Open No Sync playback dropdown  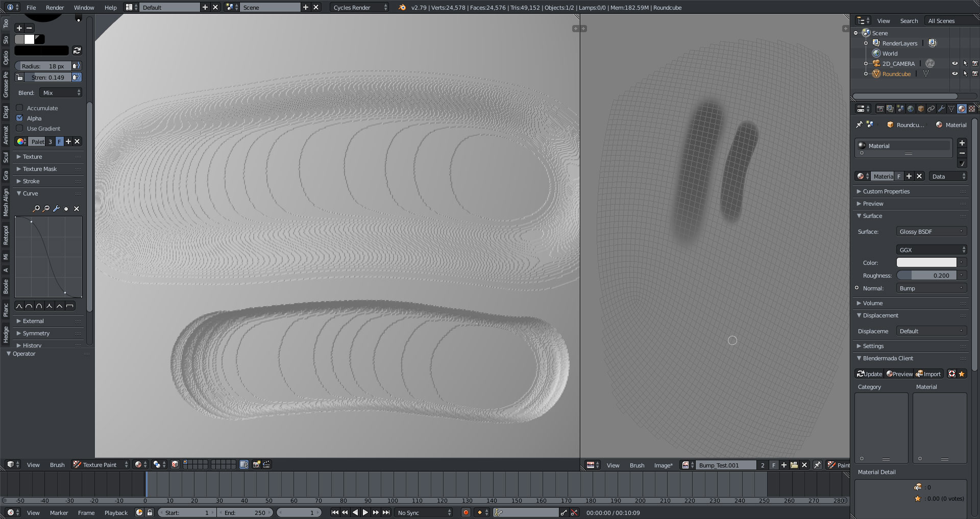point(424,512)
